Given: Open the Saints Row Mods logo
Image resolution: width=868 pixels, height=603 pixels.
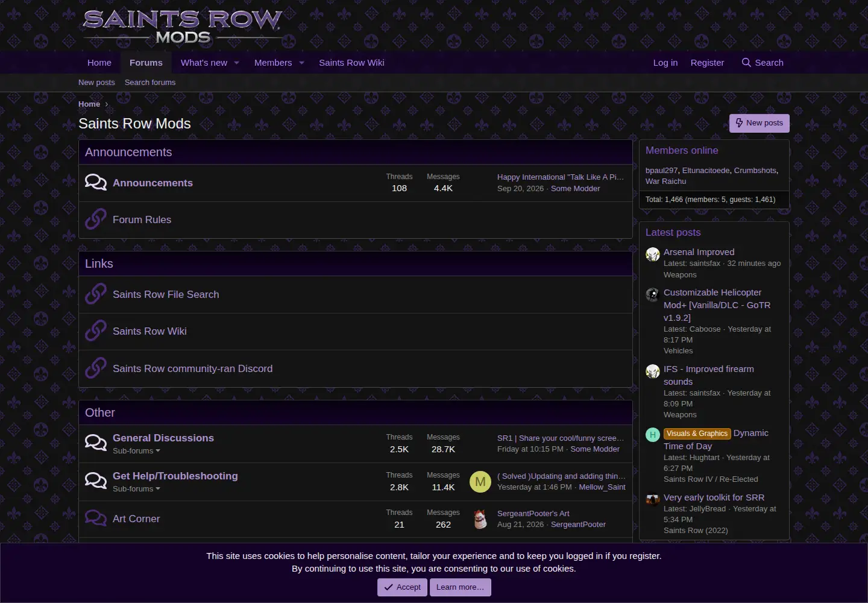Looking at the screenshot, I should [x=182, y=27].
